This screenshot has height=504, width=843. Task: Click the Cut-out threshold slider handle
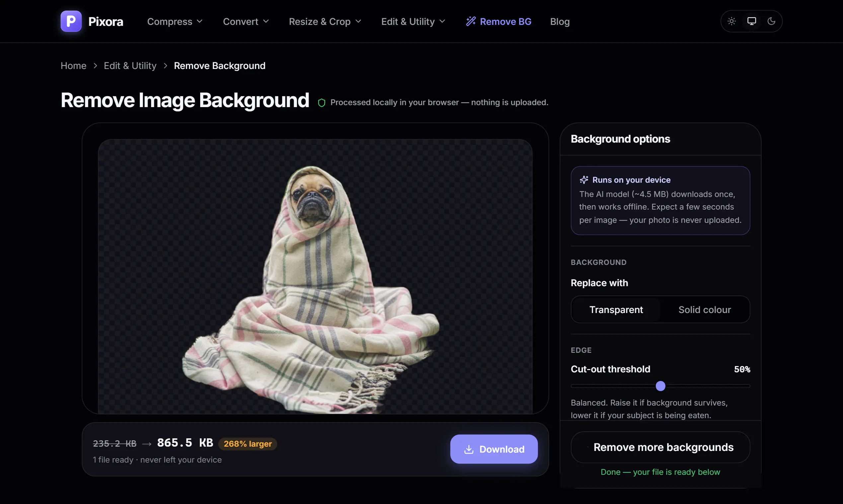coord(660,386)
